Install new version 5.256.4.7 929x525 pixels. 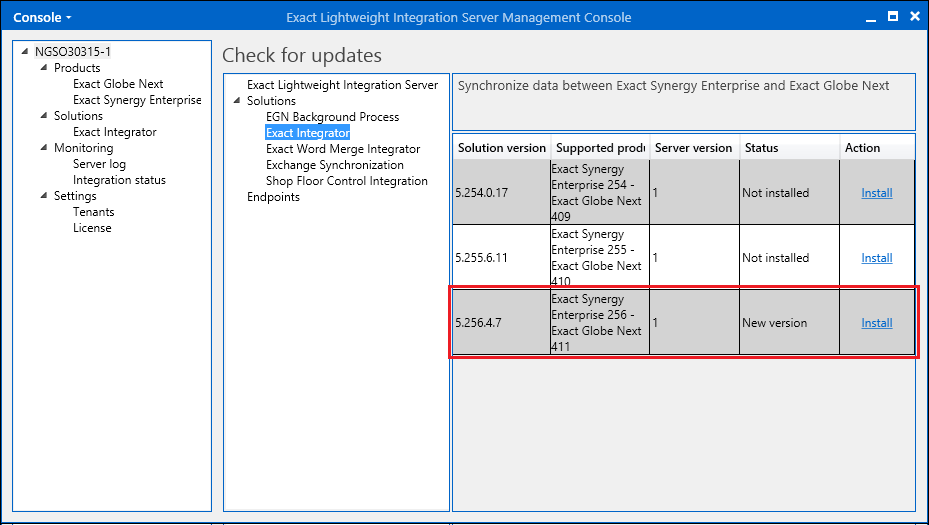876,323
